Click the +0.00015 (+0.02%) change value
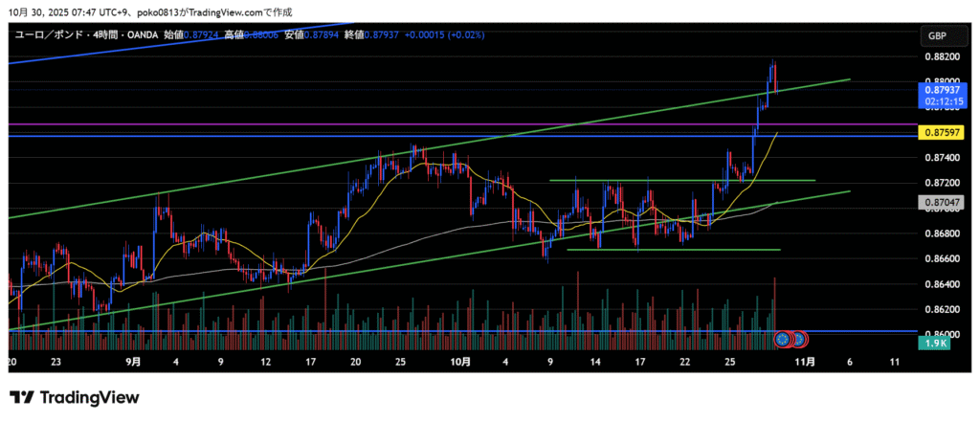Screen dimensions: 980x422 click(x=444, y=34)
